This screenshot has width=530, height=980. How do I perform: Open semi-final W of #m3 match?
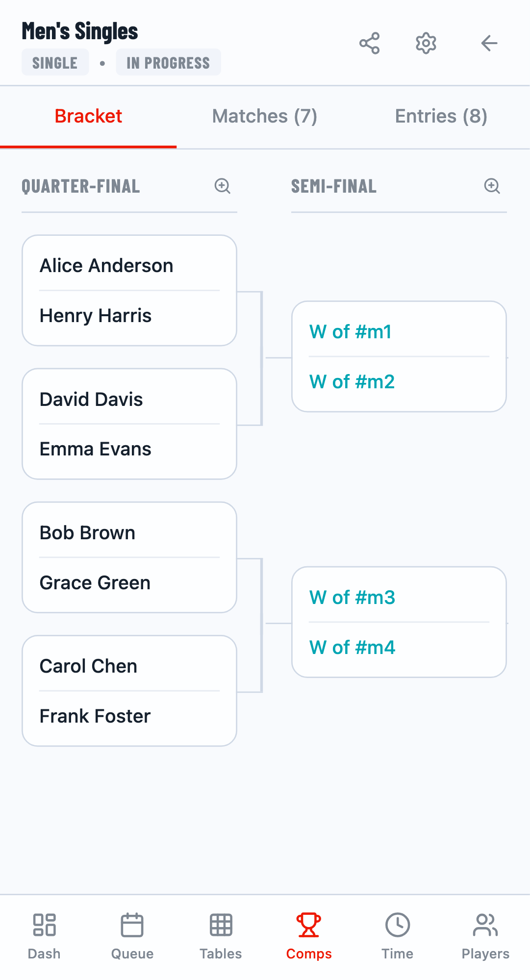[x=399, y=622]
